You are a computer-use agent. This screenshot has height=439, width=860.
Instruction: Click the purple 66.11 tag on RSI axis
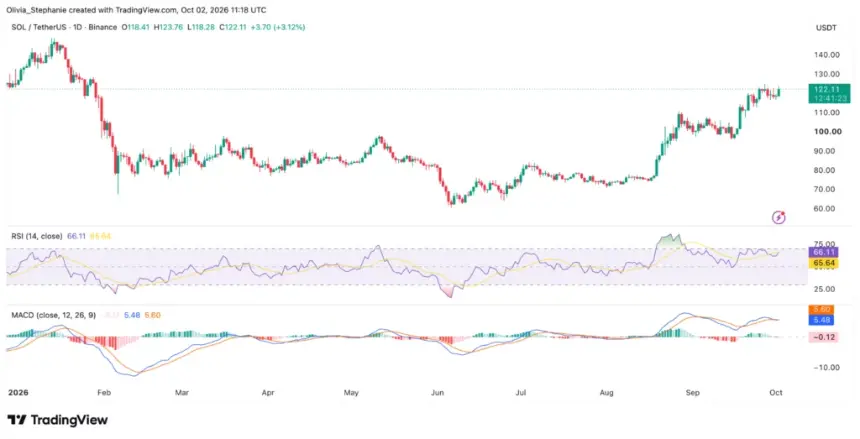tap(823, 252)
